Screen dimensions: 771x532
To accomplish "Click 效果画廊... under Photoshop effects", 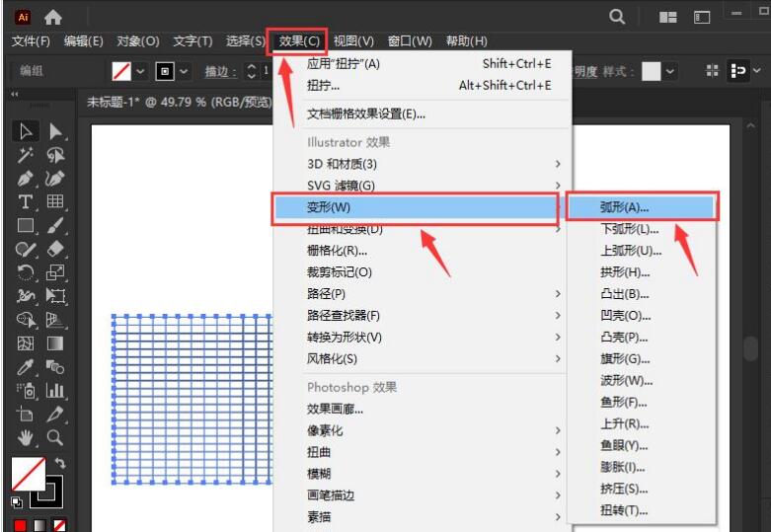I will click(x=335, y=409).
